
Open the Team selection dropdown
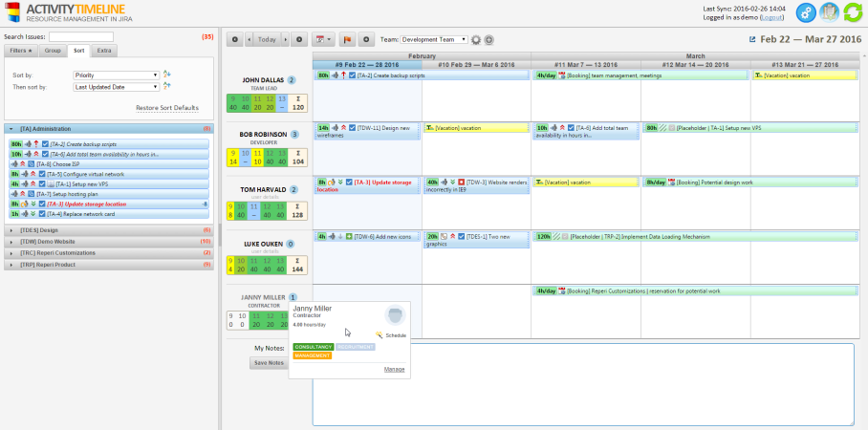pos(435,39)
